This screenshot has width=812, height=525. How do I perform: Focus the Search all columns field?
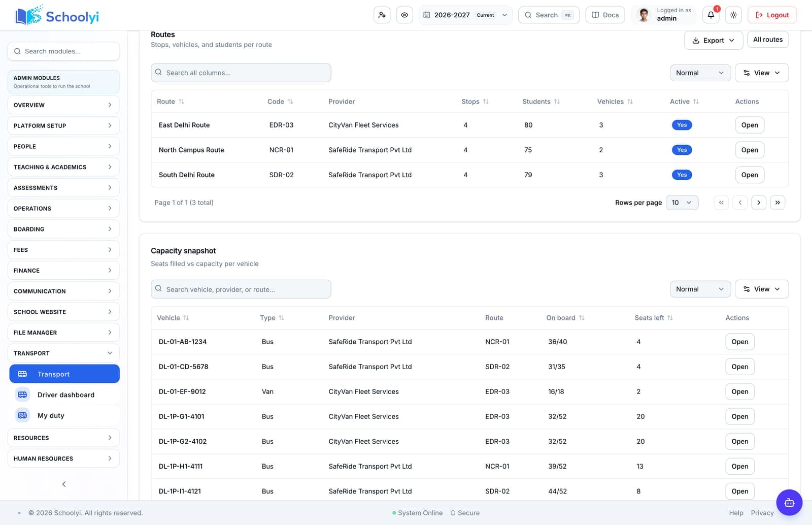pos(241,73)
